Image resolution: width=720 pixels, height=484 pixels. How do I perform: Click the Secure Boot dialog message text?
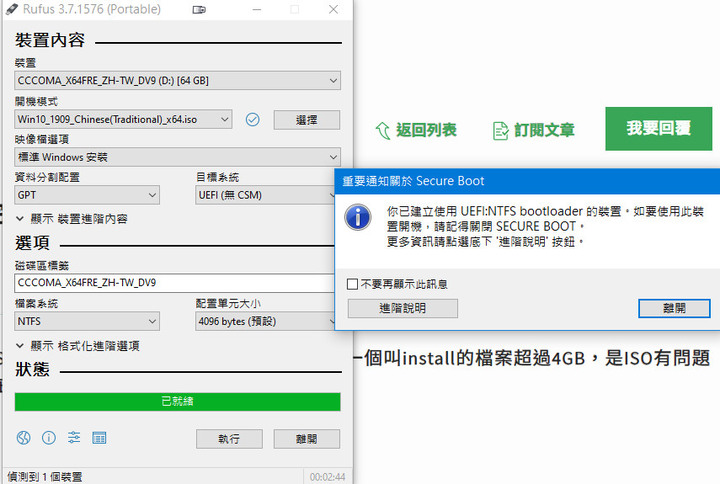tap(545, 226)
